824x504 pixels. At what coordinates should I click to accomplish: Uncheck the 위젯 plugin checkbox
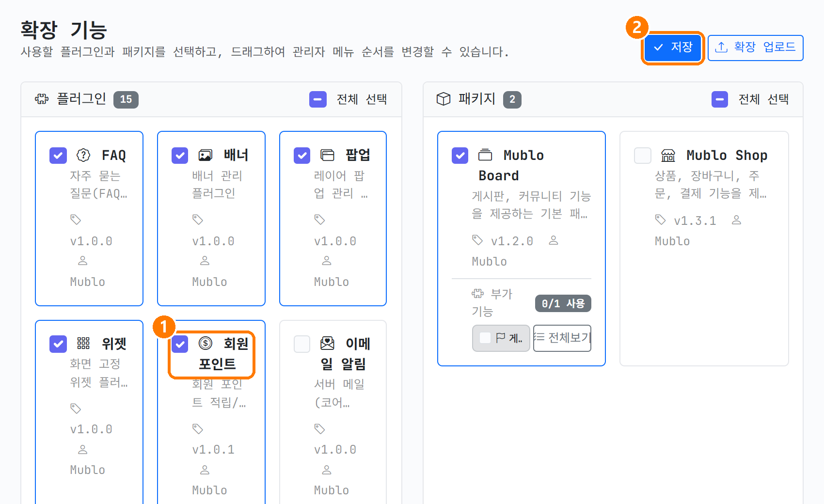tap(58, 344)
